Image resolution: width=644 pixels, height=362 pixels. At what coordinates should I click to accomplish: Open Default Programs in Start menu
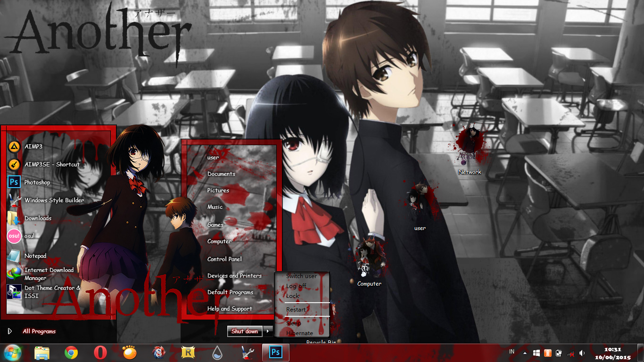pyautogui.click(x=231, y=292)
